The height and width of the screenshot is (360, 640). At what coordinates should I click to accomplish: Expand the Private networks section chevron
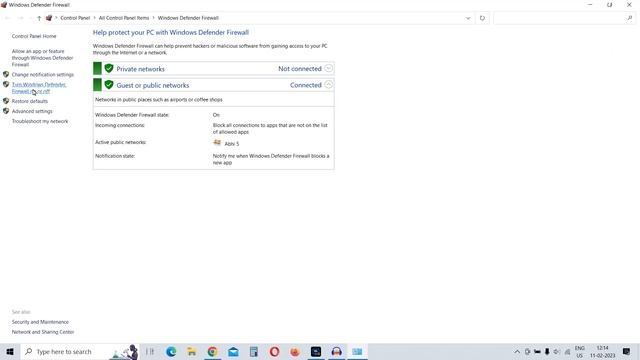pyautogui.click(x=329, y=69)
